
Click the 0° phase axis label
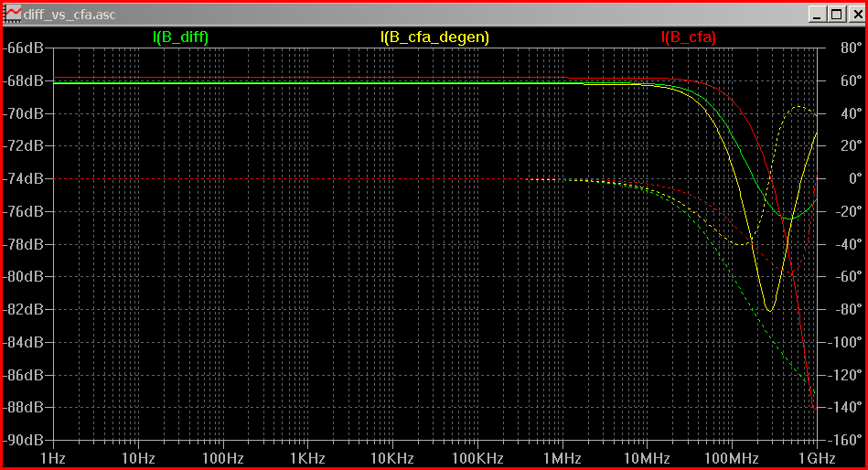coord(854,179)
